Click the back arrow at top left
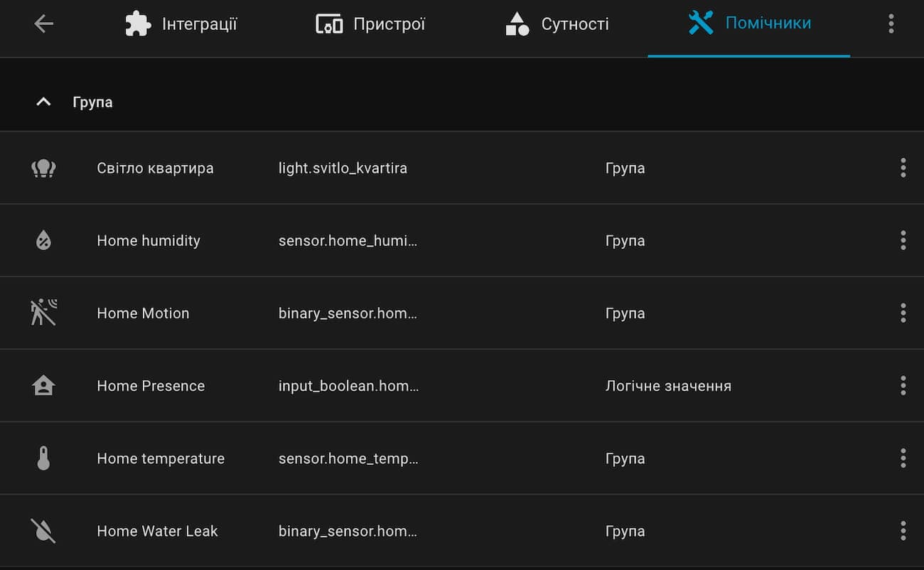 (43, 23)
